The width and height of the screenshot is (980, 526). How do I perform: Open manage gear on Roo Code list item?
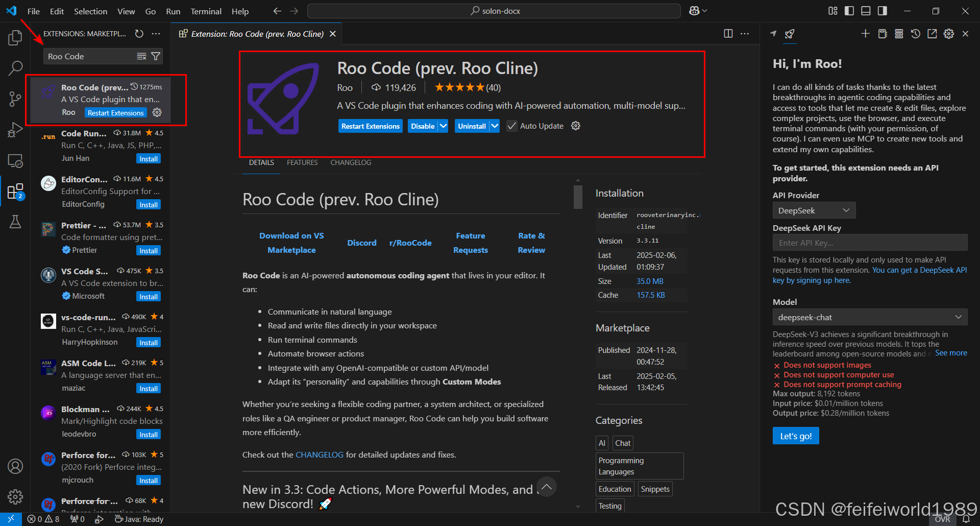pos(157,112)
